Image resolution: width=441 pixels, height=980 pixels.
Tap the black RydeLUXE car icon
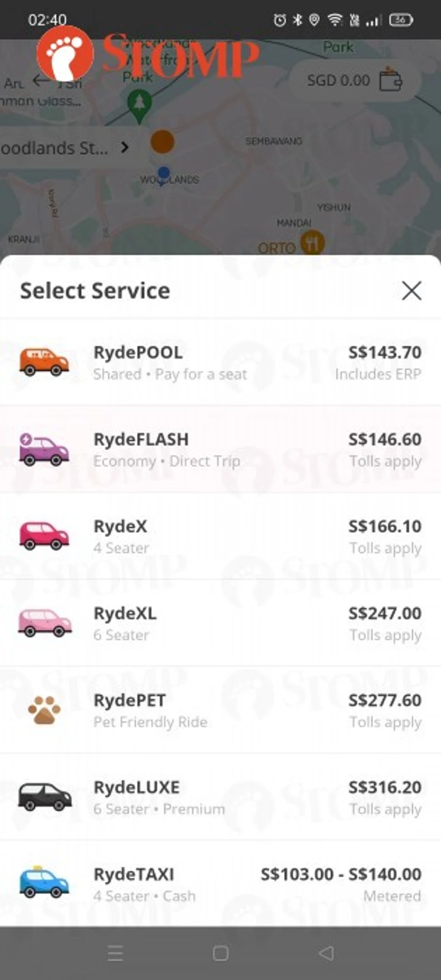45,797
